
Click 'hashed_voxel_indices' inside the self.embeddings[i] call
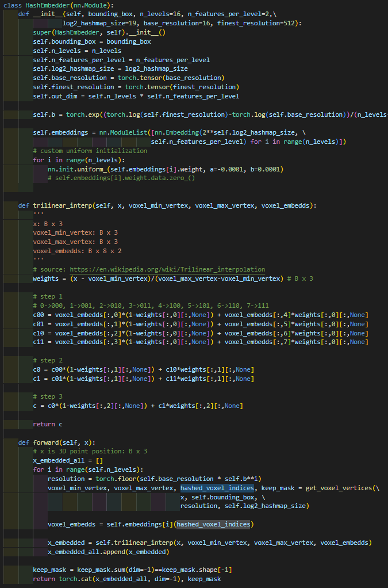click(x=213, y=524)
